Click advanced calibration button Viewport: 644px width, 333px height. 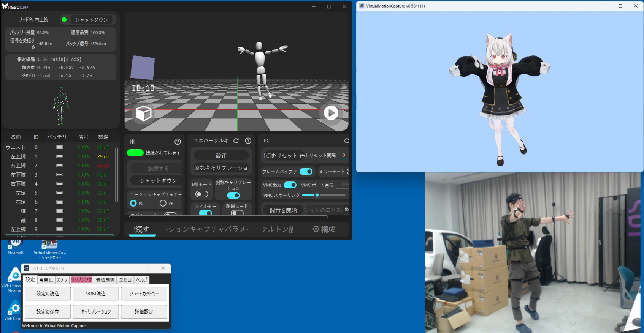[x=221, y=168]
